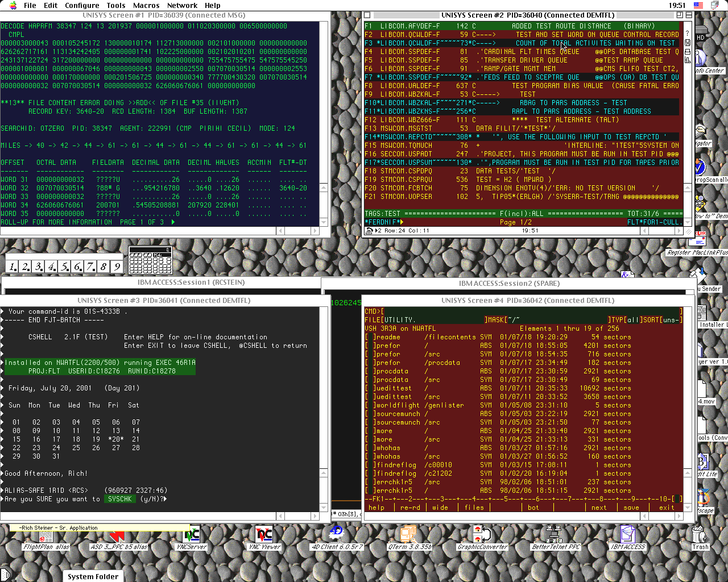Click the 'wide' function key in Screen #4
The image size is (728, 582).
point(440,508)
